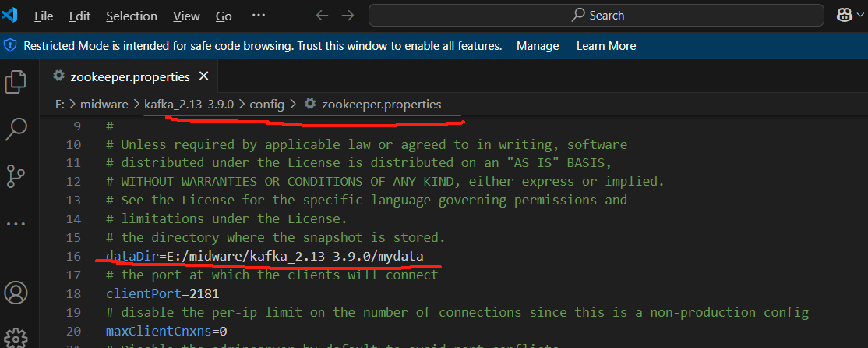Open the Accounts menu icon

point(16,292)
